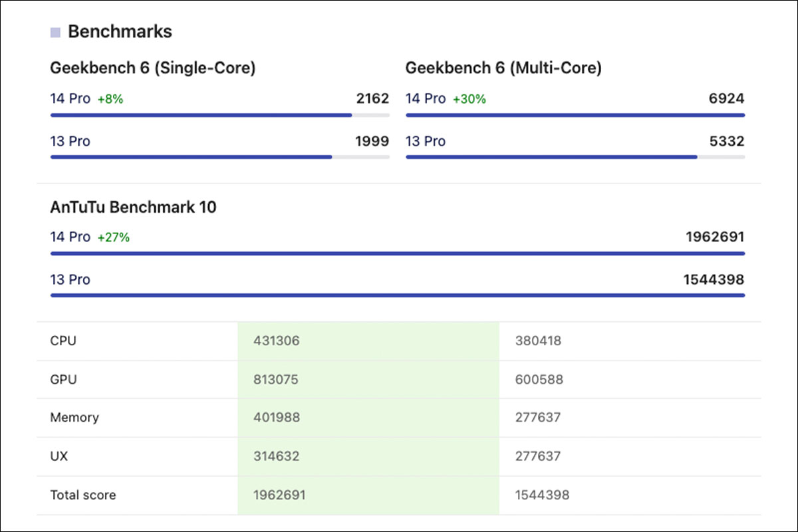Image resolution: width=798 pixels, height=532 pixels.
Task: Select the Geekbench 6 (Multi-Core) title
Action: click(503, 68)
